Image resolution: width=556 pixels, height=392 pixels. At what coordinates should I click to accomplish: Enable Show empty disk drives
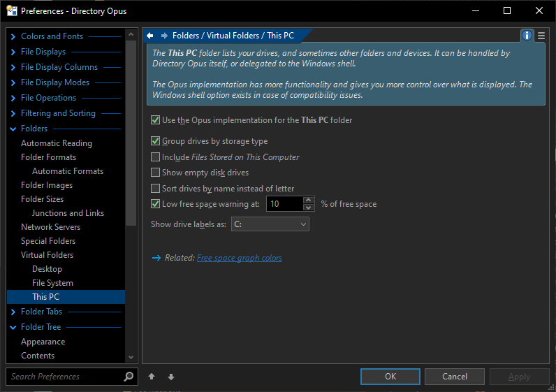pos(155,173)
